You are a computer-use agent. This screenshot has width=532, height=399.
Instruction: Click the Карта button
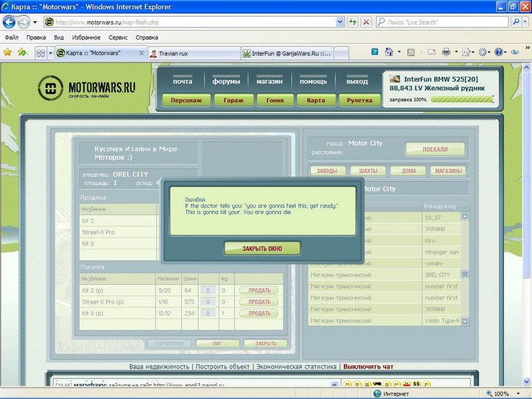click(x=316, y=101)
